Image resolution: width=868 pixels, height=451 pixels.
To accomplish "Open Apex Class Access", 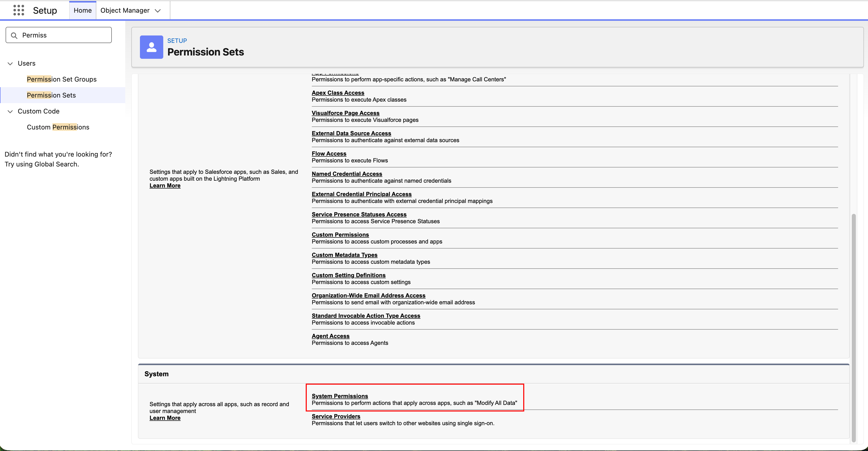I will [338, 93].
